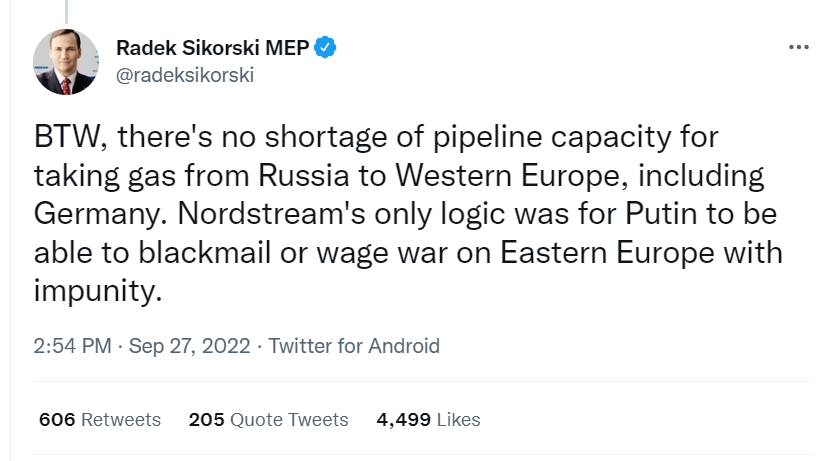Click the word 'impunity' ending the tweet
Image resolution: width=832 pixels, height=461 pixels.
pos(95,291)
